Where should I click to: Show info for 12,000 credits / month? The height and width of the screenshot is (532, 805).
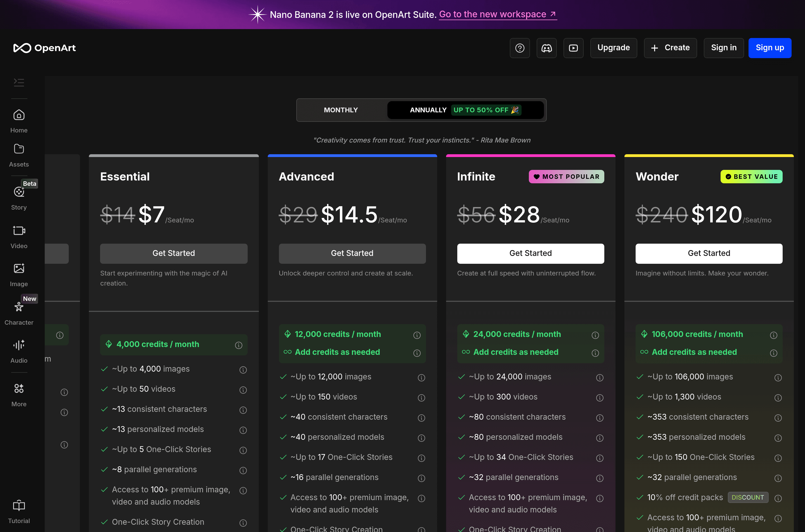pos(417,335)
